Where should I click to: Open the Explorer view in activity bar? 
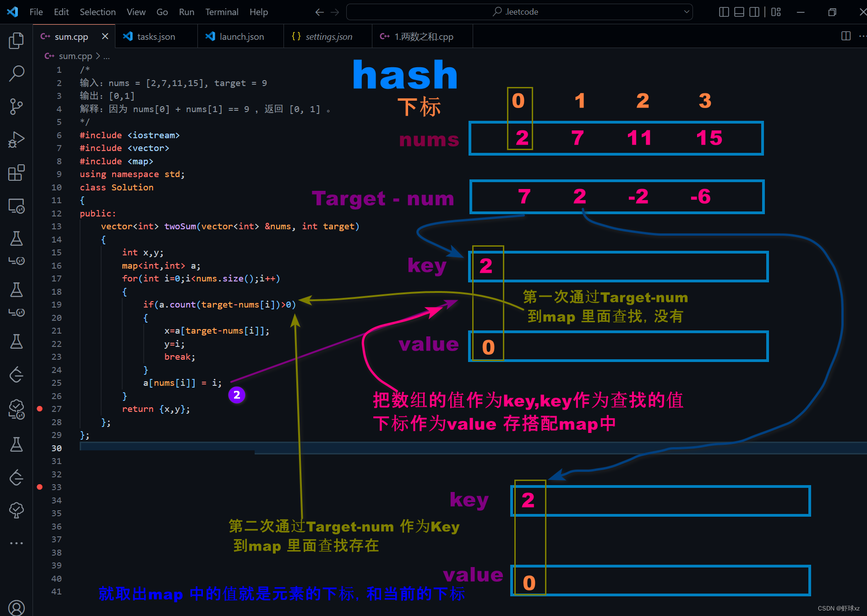click(16, 41)
